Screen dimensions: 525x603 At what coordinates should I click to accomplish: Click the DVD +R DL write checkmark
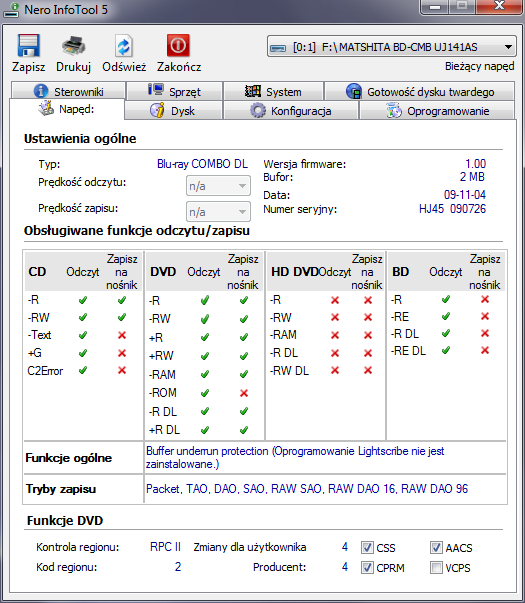click(x=244, y=430)
